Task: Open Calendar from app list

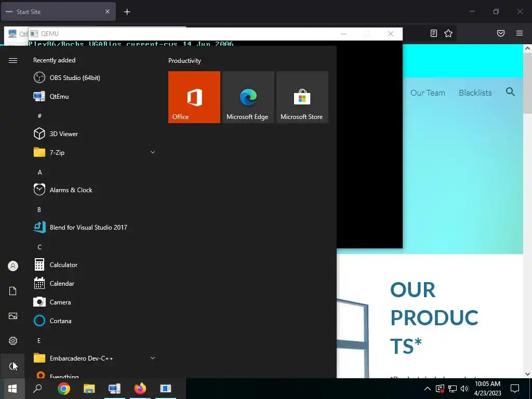Action: coord(95,283)
